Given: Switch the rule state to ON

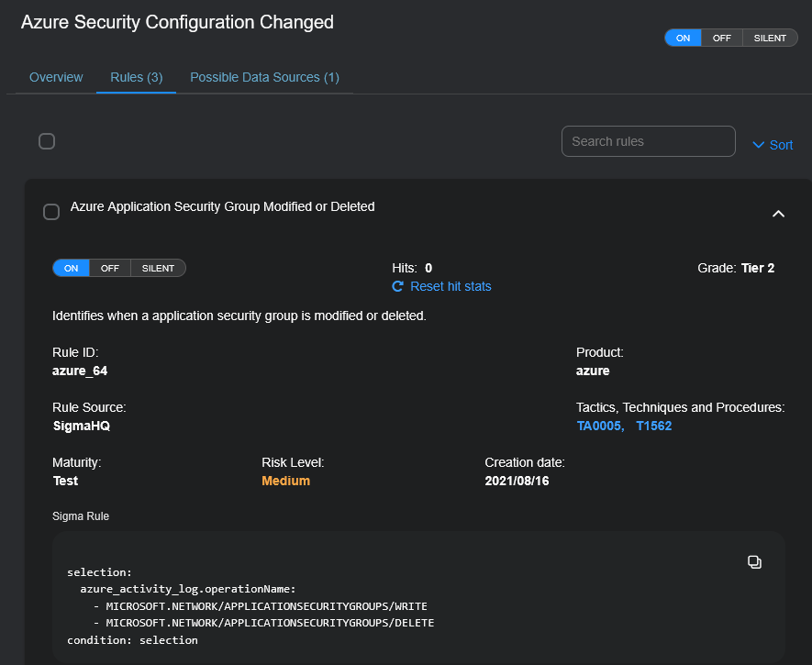Looking at the screenshot, I should [71, 268].
